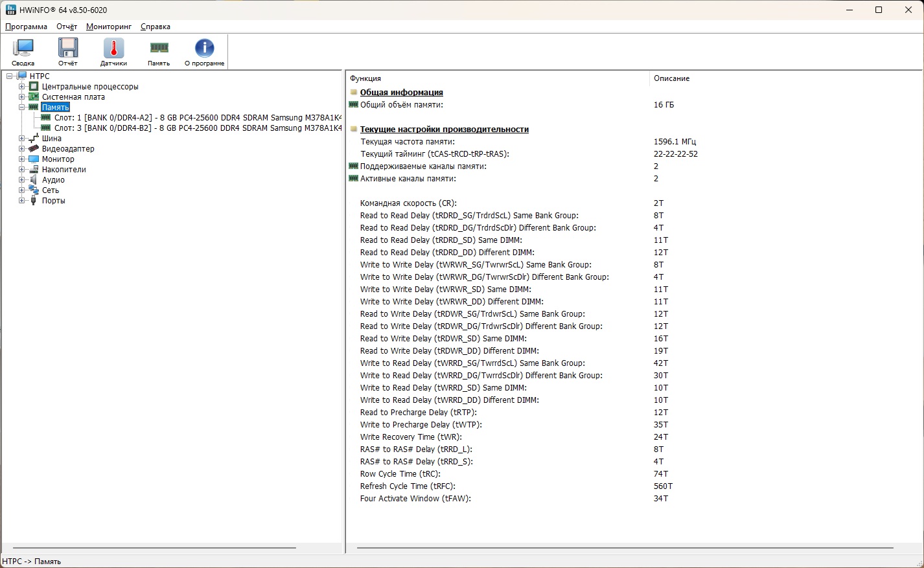Sort by the Описание column header
The height and width of the screenshot is (568, 924).
[x=786, y=78]
